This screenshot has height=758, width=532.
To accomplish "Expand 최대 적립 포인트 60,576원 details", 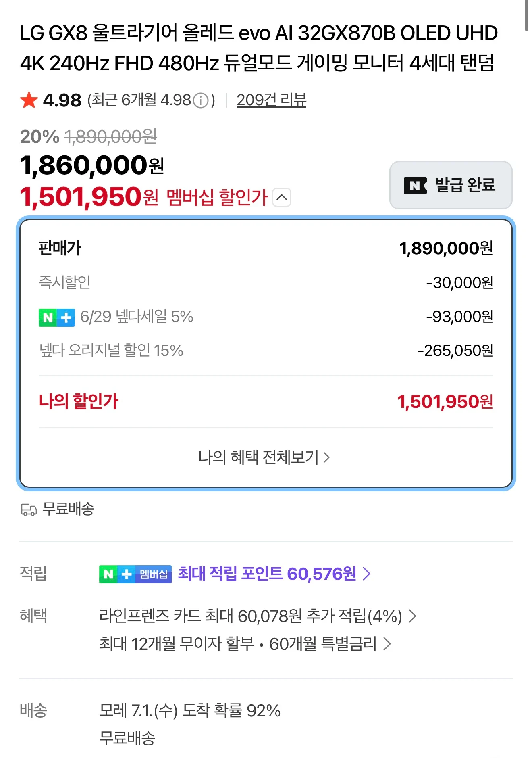I will [274, 574].
